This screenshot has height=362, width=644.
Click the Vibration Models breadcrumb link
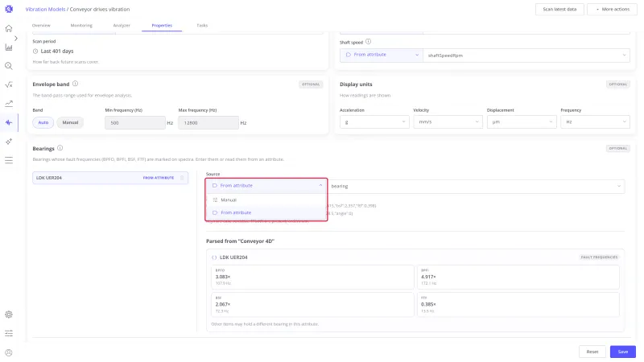point(45,9)
